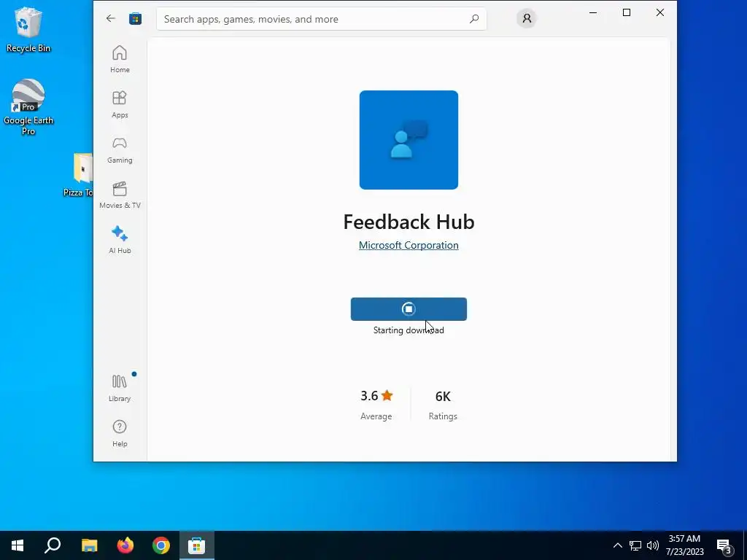Open Home in the Store sidebar
This screenshot has height=560, width=747.
[x=120, y=59]
